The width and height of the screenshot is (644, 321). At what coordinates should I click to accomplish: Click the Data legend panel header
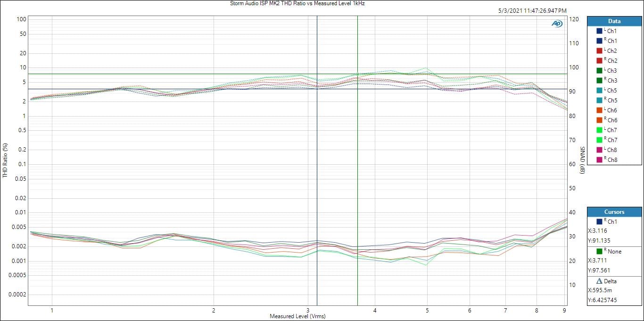614,21
